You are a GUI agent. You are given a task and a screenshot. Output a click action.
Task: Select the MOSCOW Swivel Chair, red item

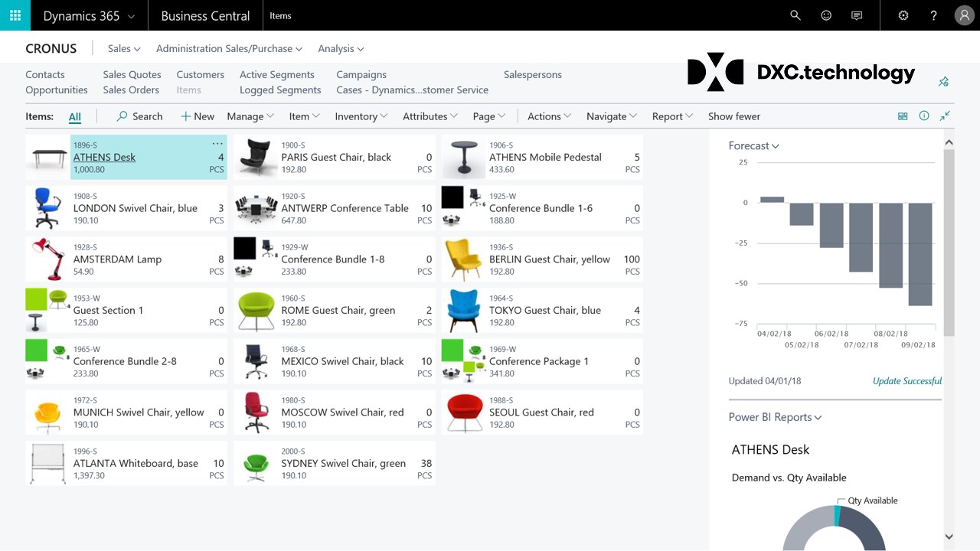click(x=335, y=412)
